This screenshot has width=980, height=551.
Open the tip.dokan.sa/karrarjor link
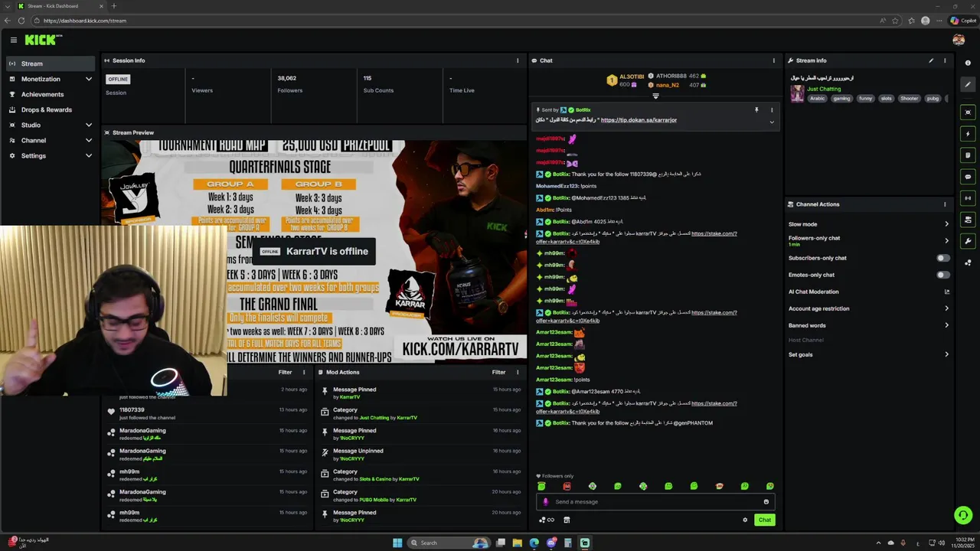[639, 120]
